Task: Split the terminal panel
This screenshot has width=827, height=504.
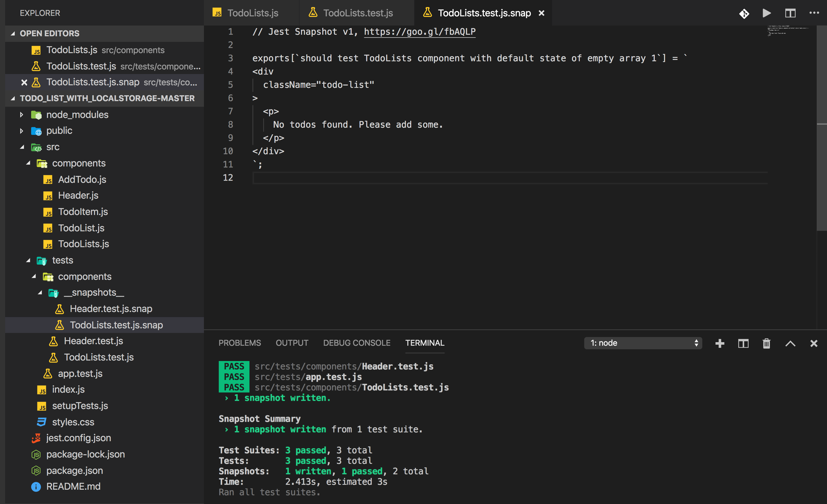Action: (x=743, y=343)
